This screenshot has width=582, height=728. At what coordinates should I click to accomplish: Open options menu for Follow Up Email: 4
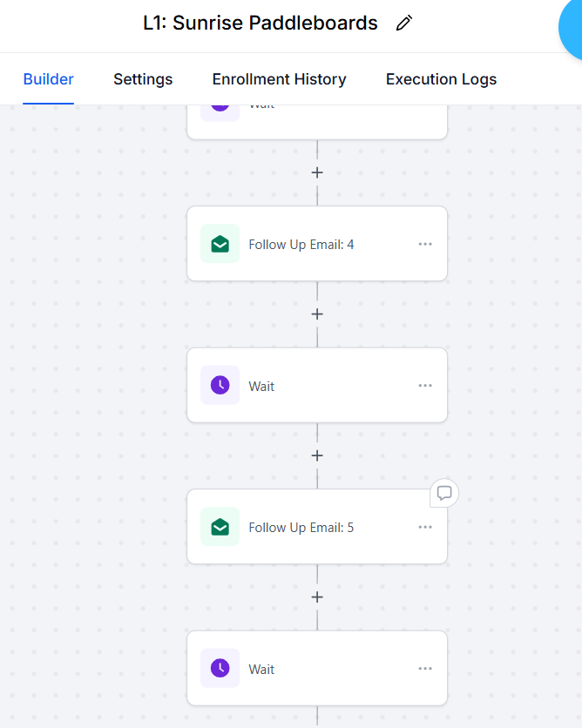tap(425, 244)
